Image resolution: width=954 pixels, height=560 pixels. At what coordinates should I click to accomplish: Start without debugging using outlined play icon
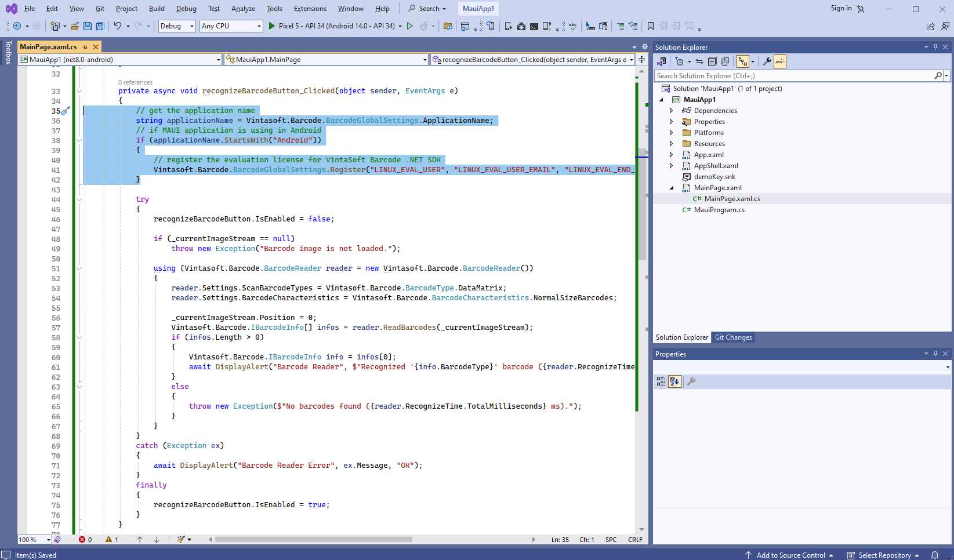(x=410, y=26)
